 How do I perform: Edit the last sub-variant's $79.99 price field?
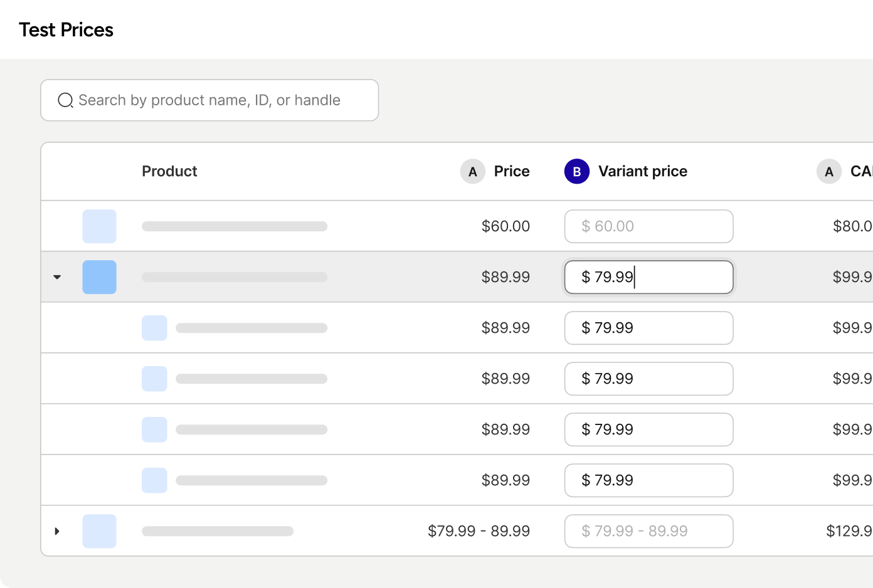648,480
